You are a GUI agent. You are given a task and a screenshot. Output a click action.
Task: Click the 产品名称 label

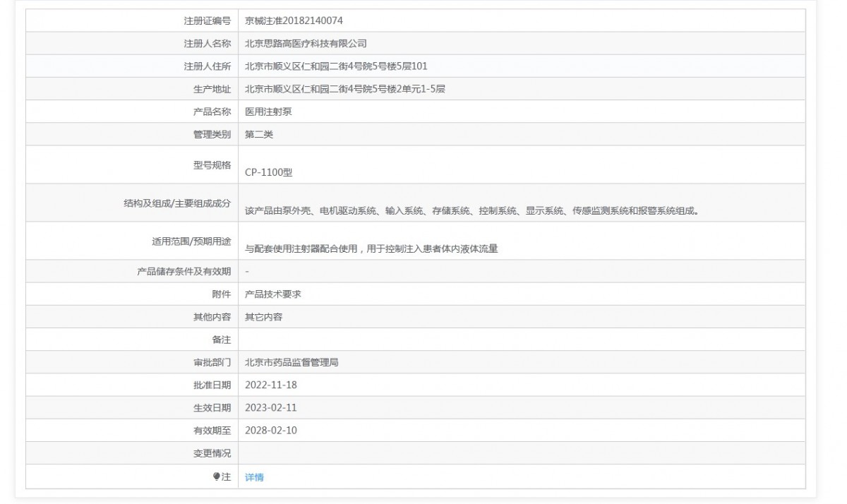[212, 112]
